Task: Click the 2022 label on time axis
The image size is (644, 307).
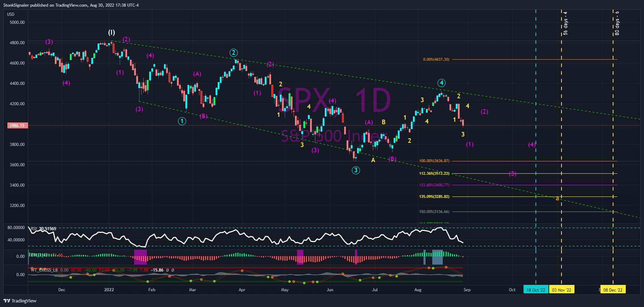Action: (109, 290)
